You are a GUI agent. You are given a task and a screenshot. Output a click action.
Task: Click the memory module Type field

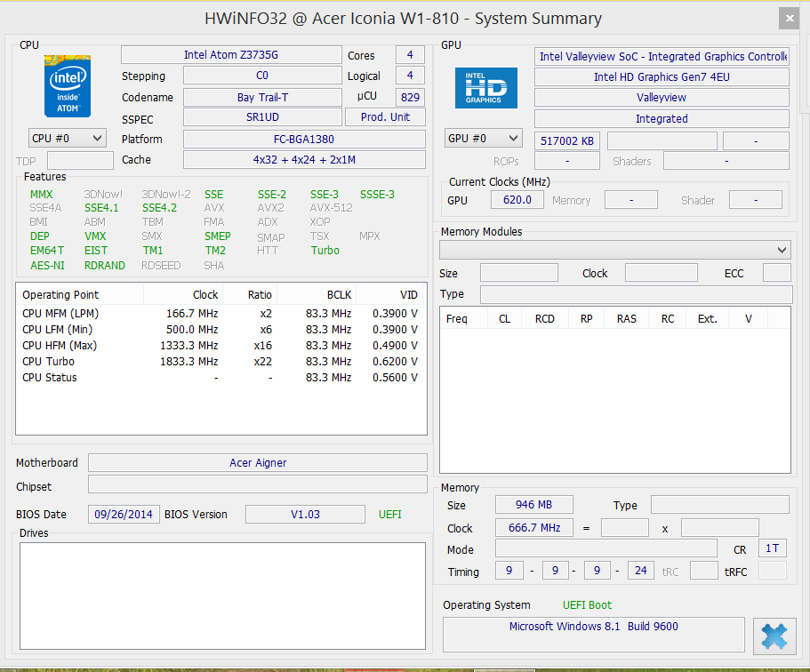[636, 294]
